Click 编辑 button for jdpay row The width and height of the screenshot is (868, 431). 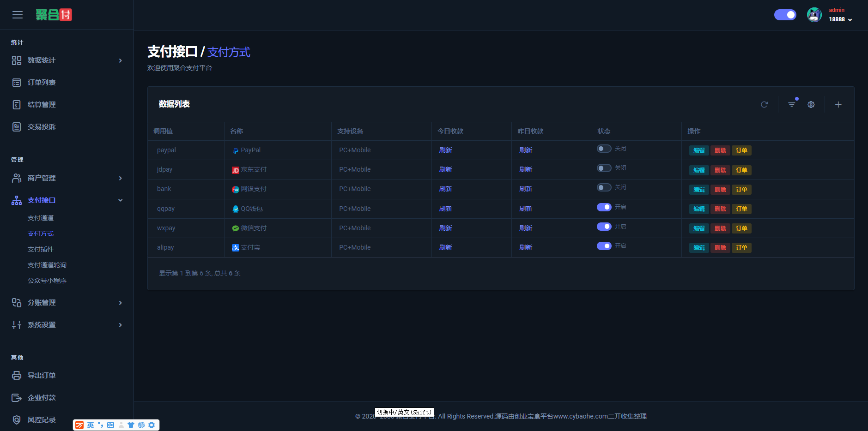tap(698, 170)
